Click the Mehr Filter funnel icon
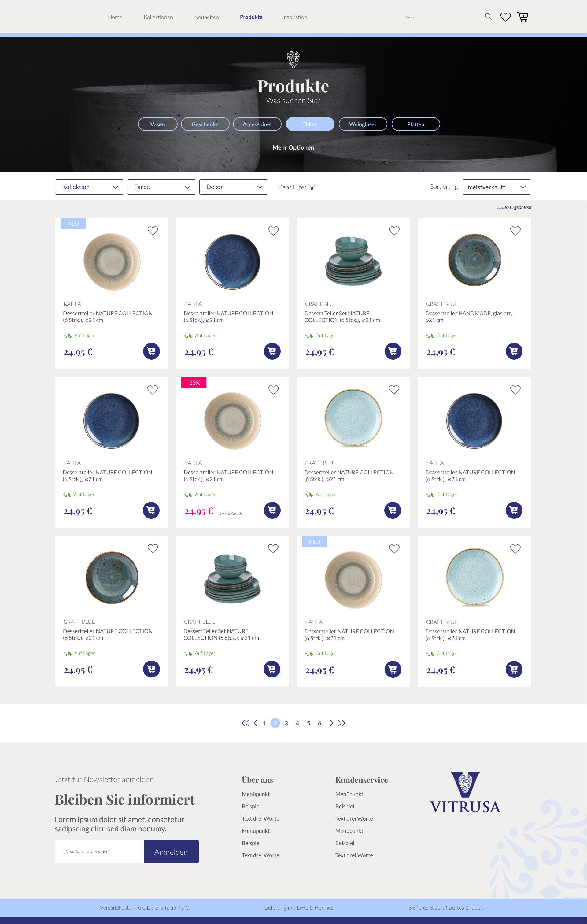This screenshot has width=587, height=924. coord(312,187)
